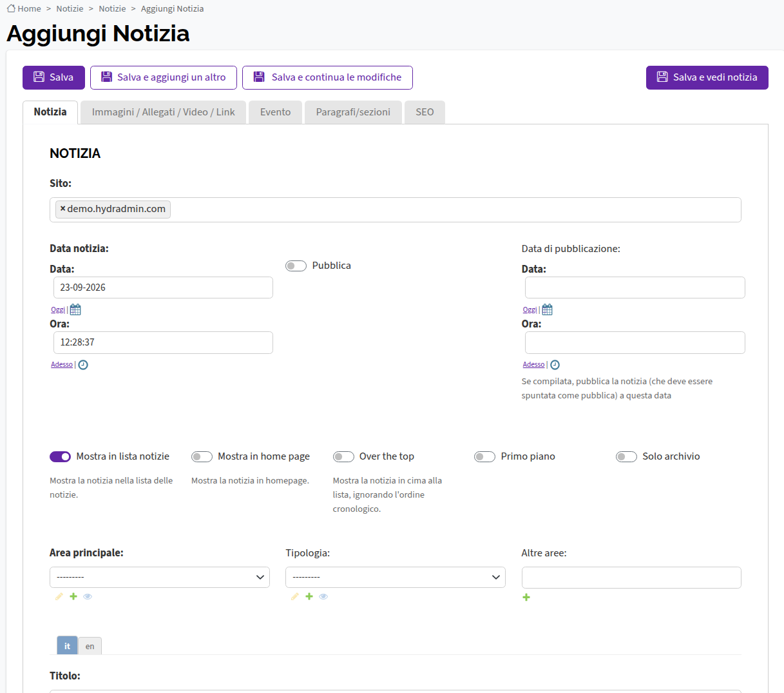Open calendar icon under publication Data
784x693 pixels.
547,309
